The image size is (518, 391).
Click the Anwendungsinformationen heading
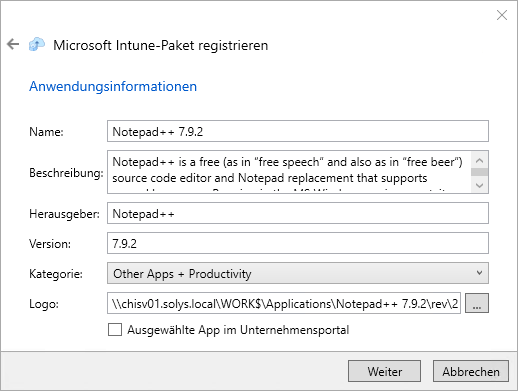[x=113, y=86]
